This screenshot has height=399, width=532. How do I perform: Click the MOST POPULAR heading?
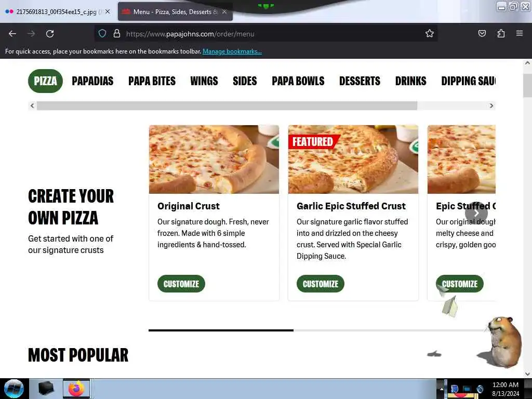pos(78,355)
